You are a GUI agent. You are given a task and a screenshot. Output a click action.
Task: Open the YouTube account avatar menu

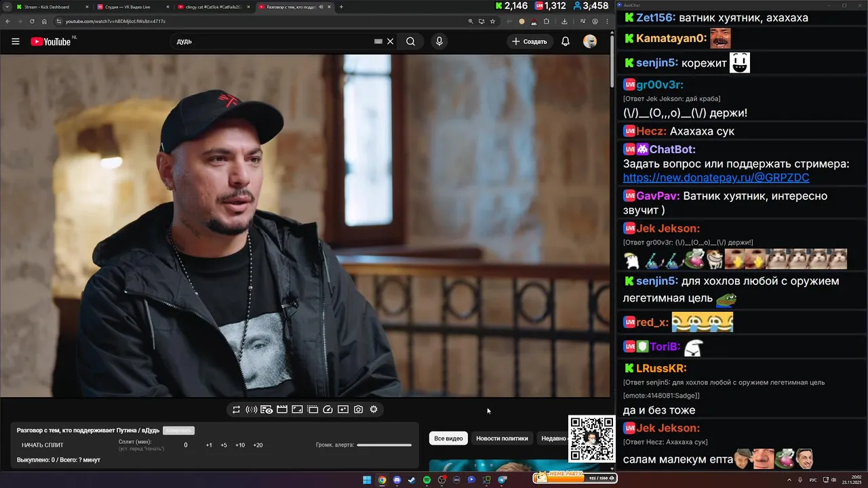click(590, 41)
